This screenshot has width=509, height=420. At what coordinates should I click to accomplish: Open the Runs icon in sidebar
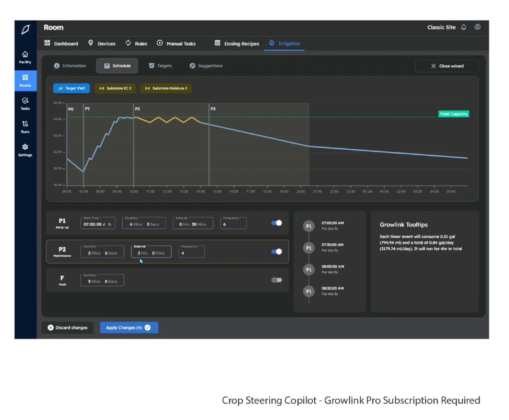click(x=25, y=127)
